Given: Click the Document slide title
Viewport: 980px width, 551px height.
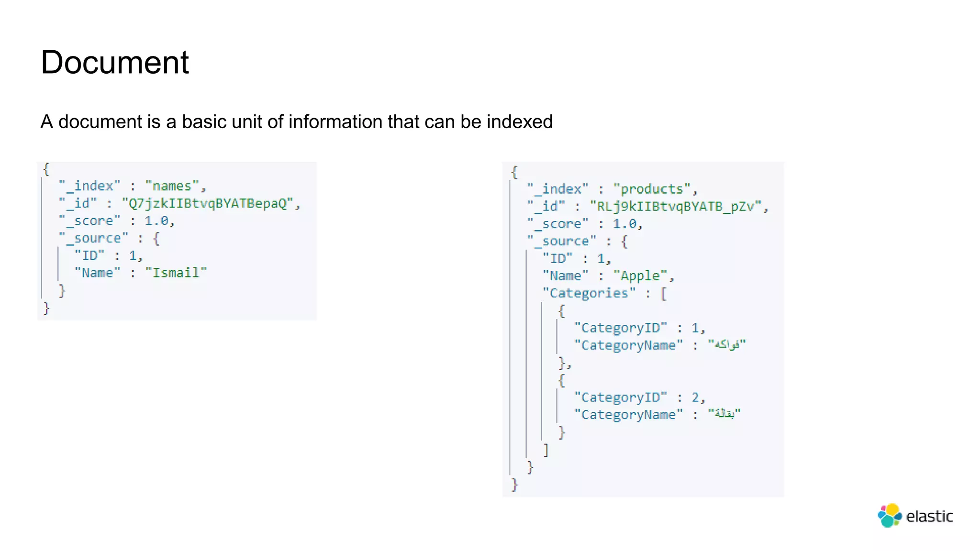Looking at the screenshot, I should (115, 62).
